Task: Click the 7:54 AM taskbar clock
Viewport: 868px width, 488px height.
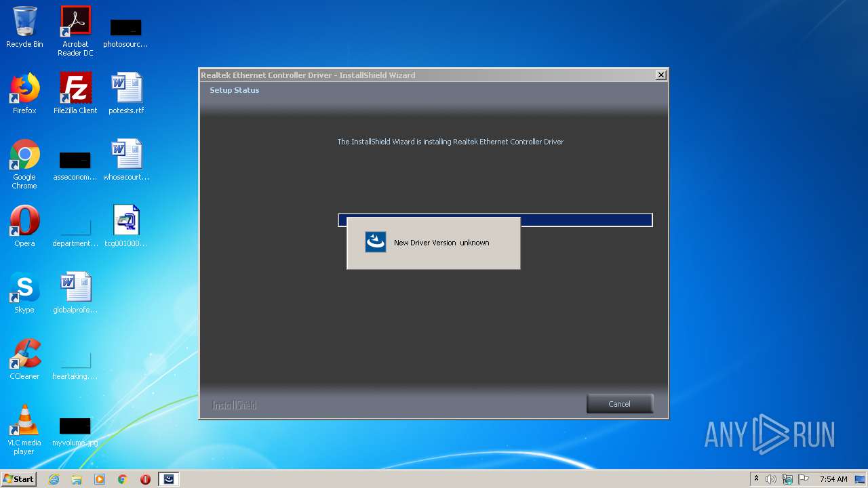Action: pyautogui.click(x=833, y=479)
